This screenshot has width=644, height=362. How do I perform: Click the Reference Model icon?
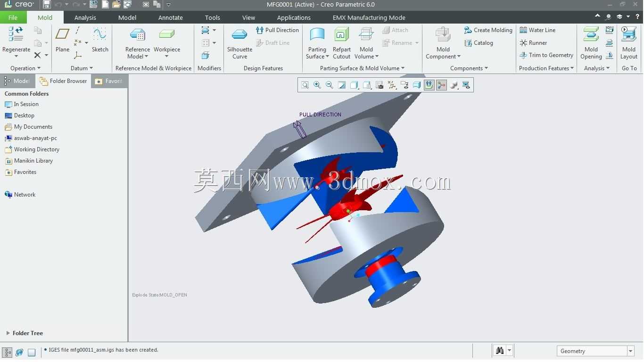pyautogui.click(x=138, y=34)
